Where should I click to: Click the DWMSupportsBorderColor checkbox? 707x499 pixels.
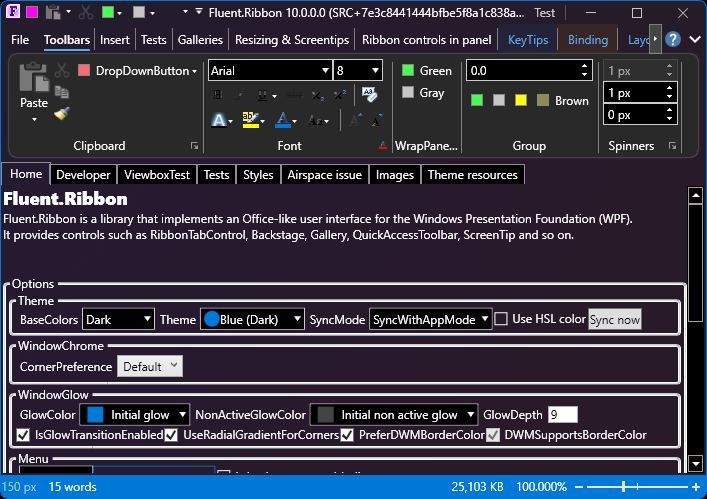pyautogui.click(x=493, y=435)
